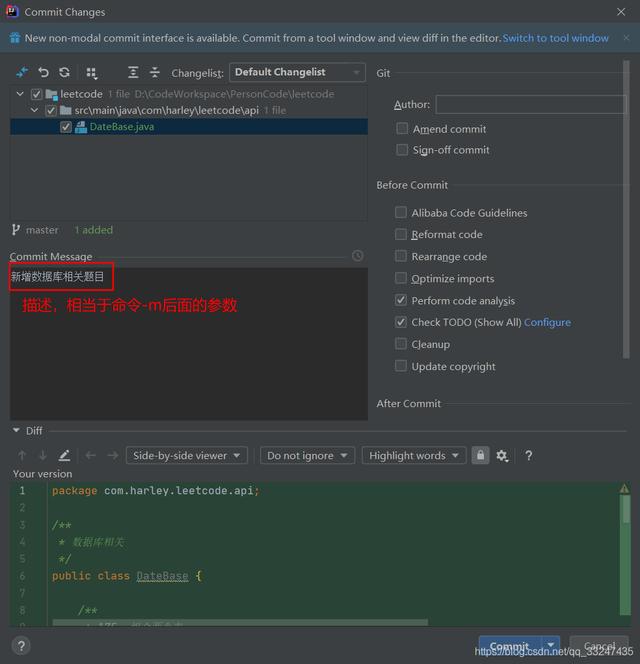Click the dialog help button bottom-left
The width and height of the screenshot is (640, 664).
click(21, 646)
